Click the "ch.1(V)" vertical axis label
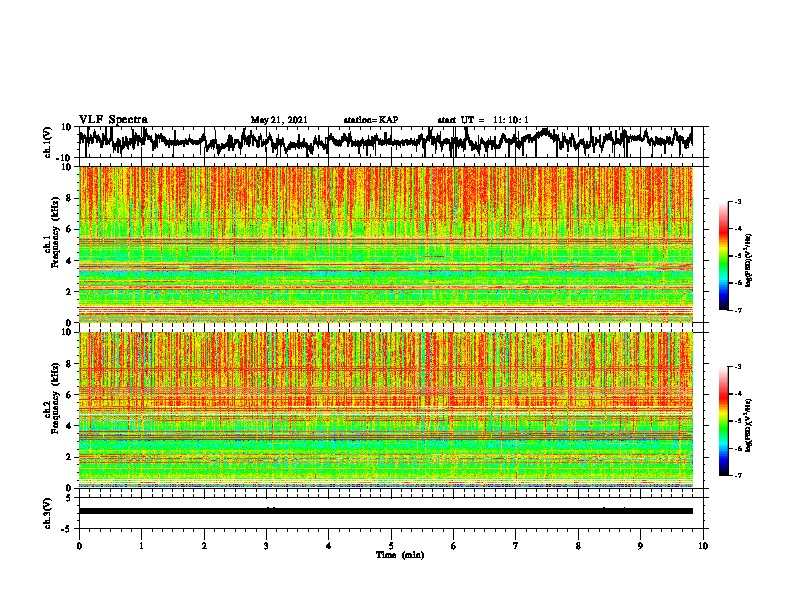The height and width of the screenshot is (612, 792). coord(48,142)
